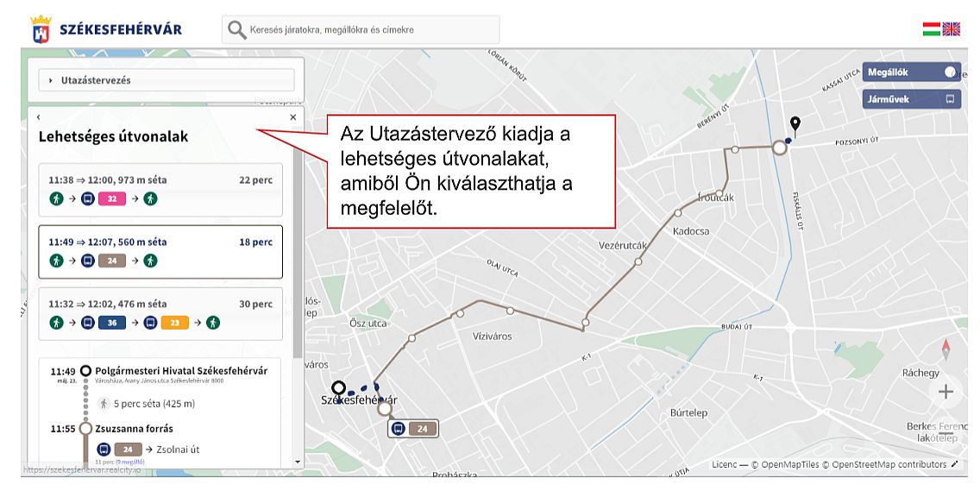This screenshot has height=491, width=980.
Task: Toggle the Megállók stops switch
Action: pos(950,72)
